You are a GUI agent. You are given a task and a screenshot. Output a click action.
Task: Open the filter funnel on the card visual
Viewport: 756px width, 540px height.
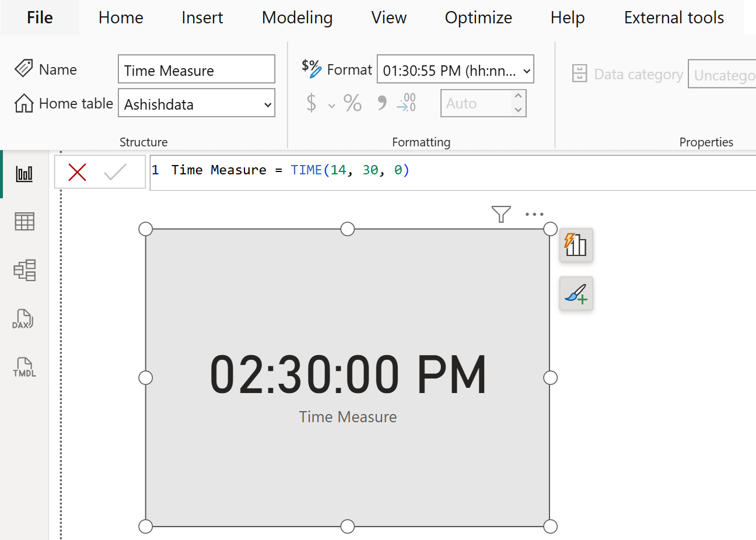click(x=501, y=215)
